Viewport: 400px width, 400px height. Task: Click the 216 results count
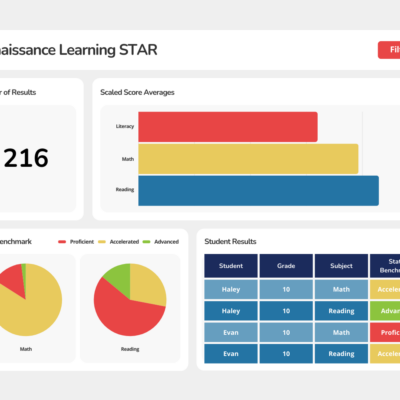26,158
